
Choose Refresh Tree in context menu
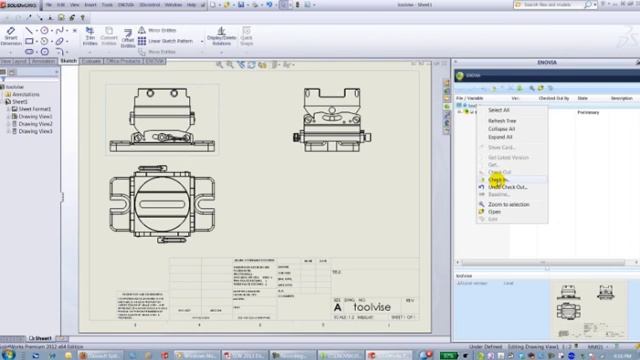pos(502,121)
